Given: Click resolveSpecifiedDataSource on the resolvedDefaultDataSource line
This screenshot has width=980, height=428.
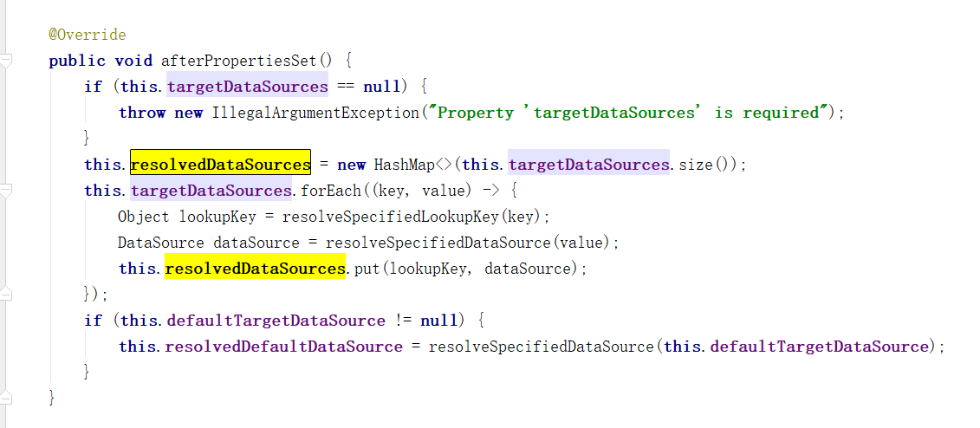Looking at the screenshot, I should (541, 347).
